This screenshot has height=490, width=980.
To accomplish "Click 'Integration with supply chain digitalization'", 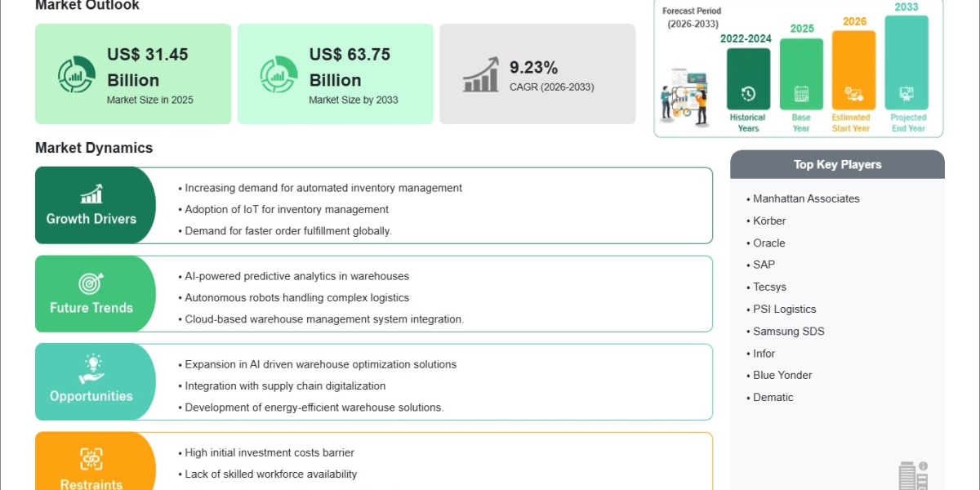I will pyautogui.click(x=285, y=385).
